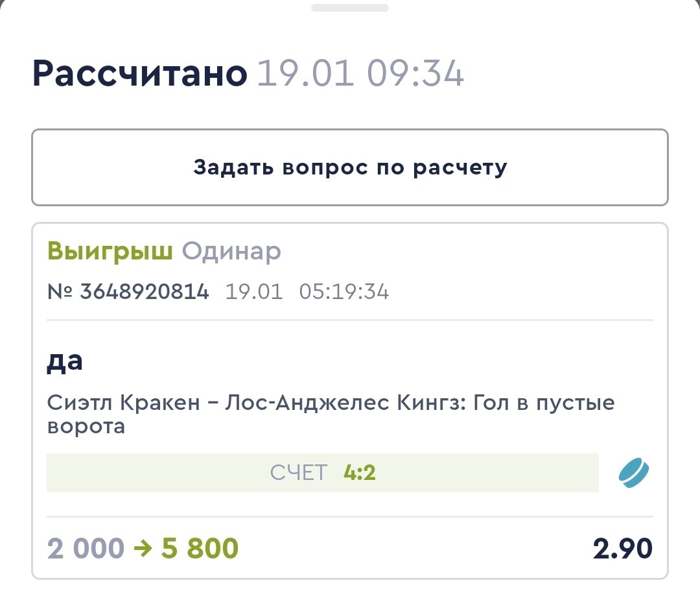Screen dimensions: 700x611
Task: Select the odds value 2.90
Action: click(x=622, y=549)
